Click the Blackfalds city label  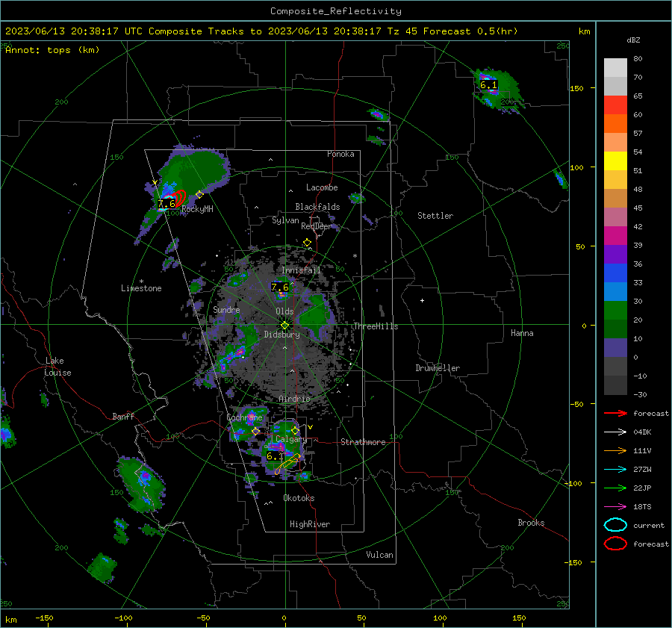(317, 207)
